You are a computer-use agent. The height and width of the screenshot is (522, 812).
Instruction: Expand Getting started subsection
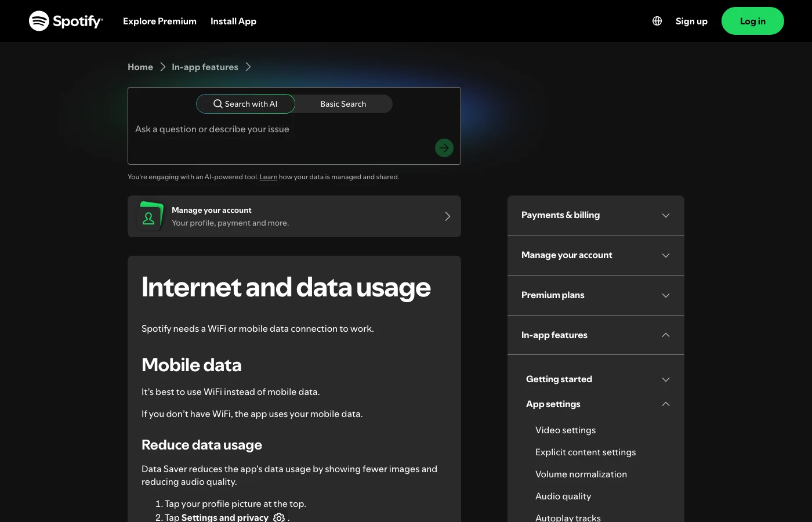(598, 379)
